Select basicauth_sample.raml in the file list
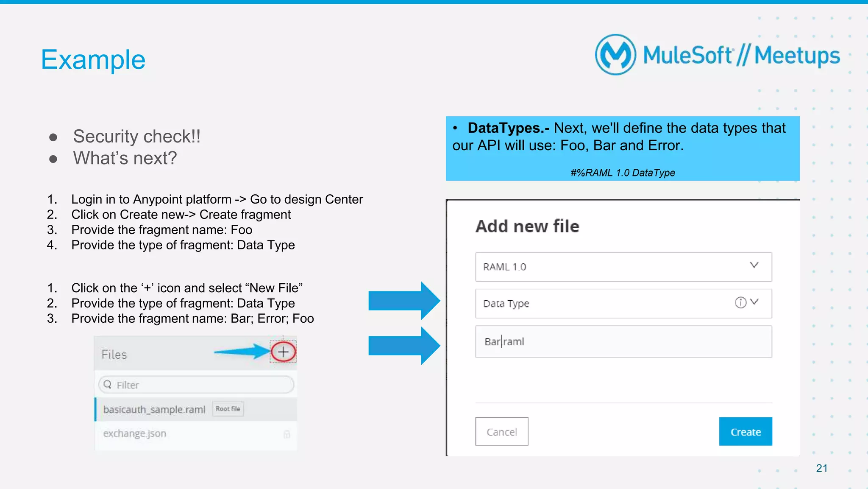 154,409
